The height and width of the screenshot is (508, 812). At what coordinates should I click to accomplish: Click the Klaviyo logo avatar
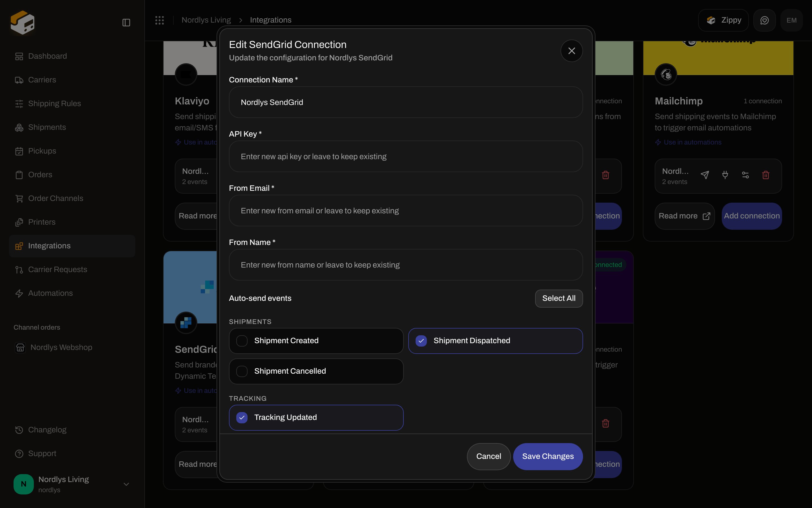point(186,74)
